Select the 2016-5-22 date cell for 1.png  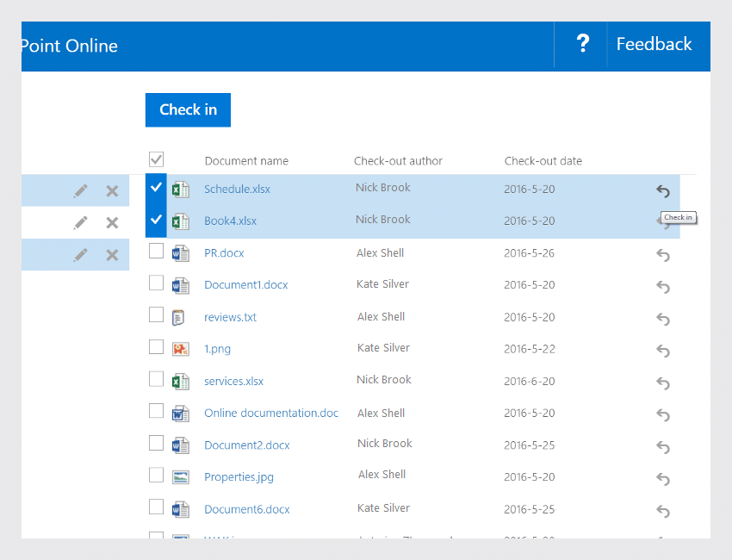click(530, 349)
